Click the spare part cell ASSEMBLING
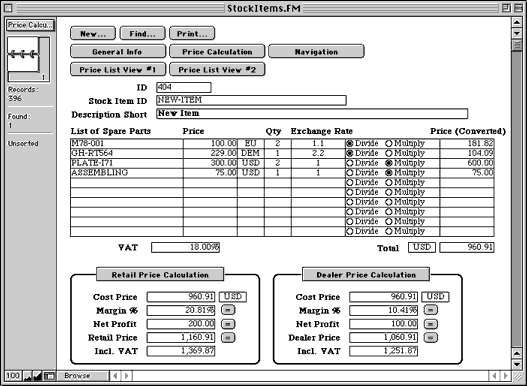 (127, 173)
